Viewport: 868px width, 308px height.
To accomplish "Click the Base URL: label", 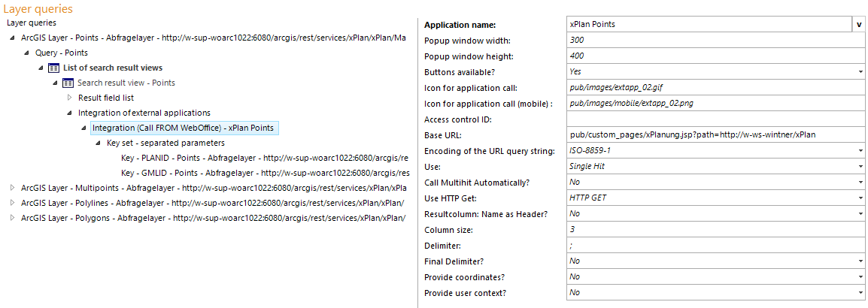I will (x=443, y=135).
